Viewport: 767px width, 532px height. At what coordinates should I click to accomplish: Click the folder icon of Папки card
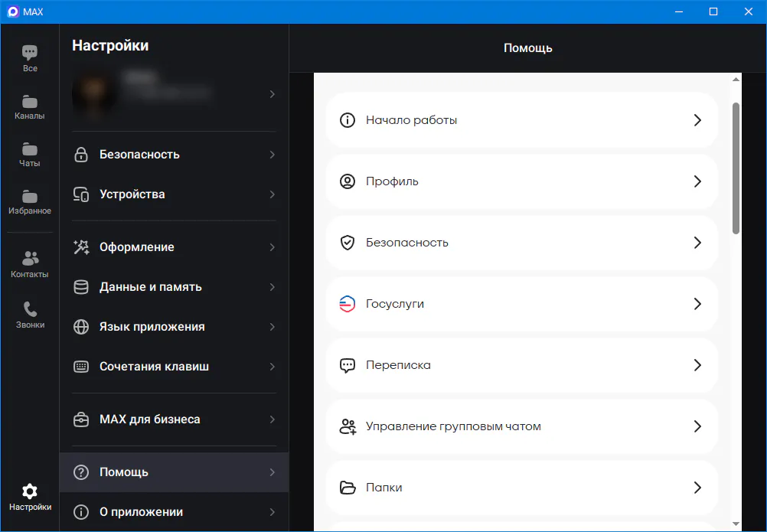pyautogui.click(x=348, y=488)
